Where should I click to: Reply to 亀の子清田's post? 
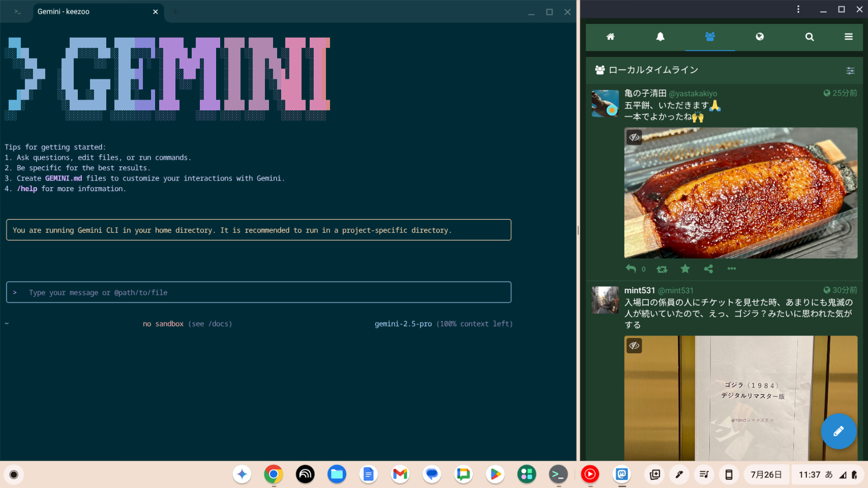631,269
